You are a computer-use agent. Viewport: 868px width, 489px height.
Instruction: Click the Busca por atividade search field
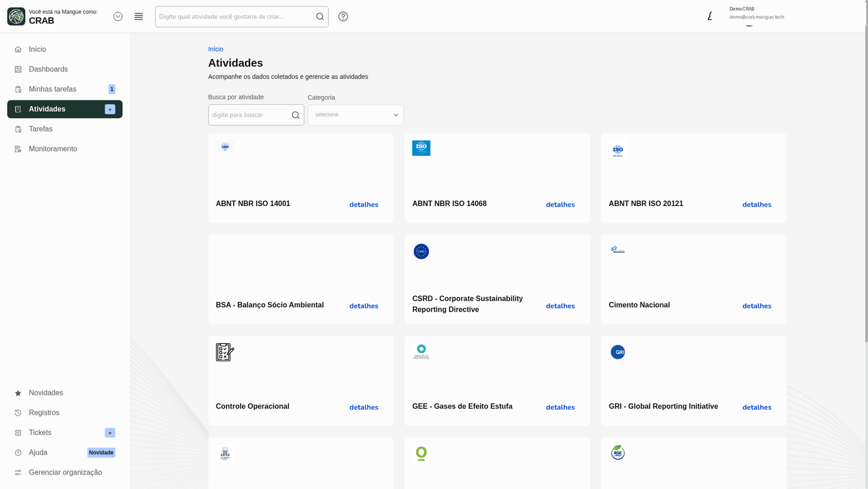256,115
